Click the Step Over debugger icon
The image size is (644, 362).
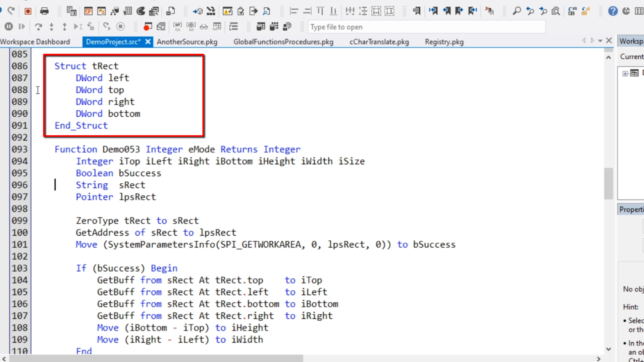point(38,26)
